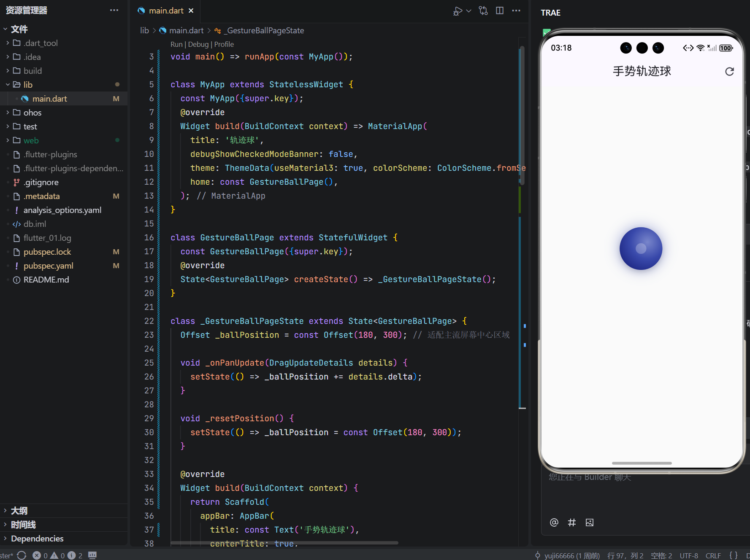This screenshot has height=560, width=750.
Task: Expand the 大纲 outline section
Action: pos(63,511)
